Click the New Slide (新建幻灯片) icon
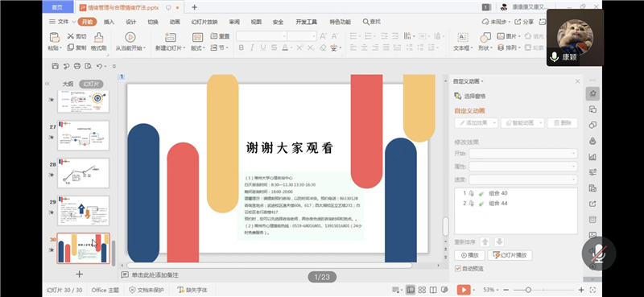Viewport: 644px width, 297px height. (x=170, y=37)
